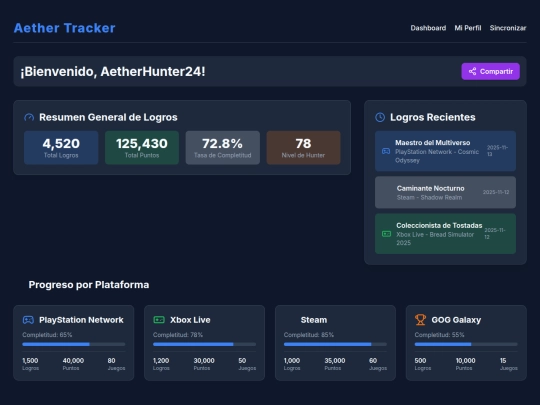
Task: Click green console icon in Coleccionista de Tostadas row
Action: pyautogui.click(x=386, y=234)
